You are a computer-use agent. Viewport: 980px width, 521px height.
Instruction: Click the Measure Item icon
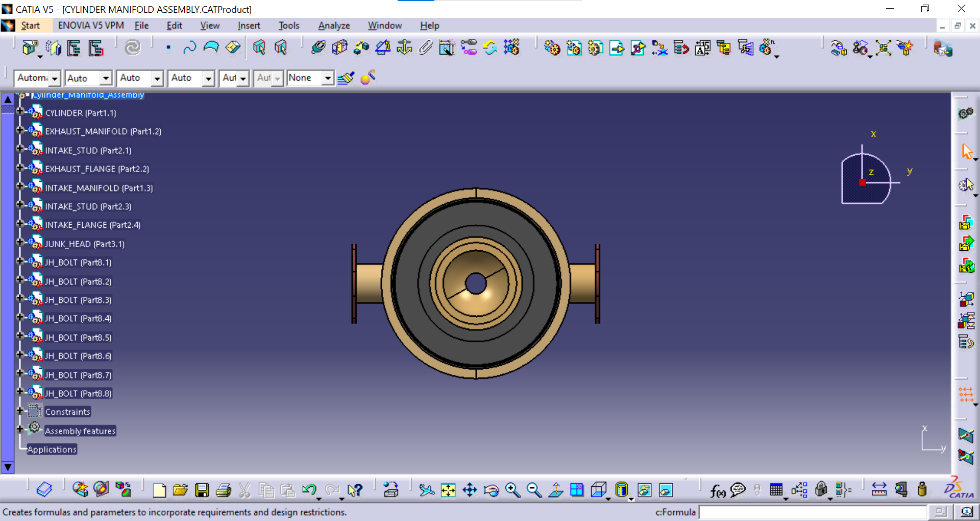[901, 490]
